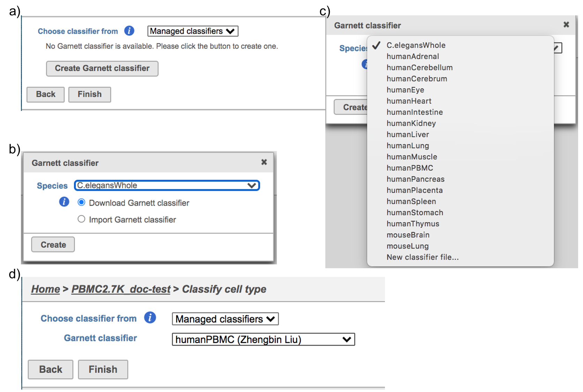Choose humanPBMC from the species list
583x392 pixels.
410,168
